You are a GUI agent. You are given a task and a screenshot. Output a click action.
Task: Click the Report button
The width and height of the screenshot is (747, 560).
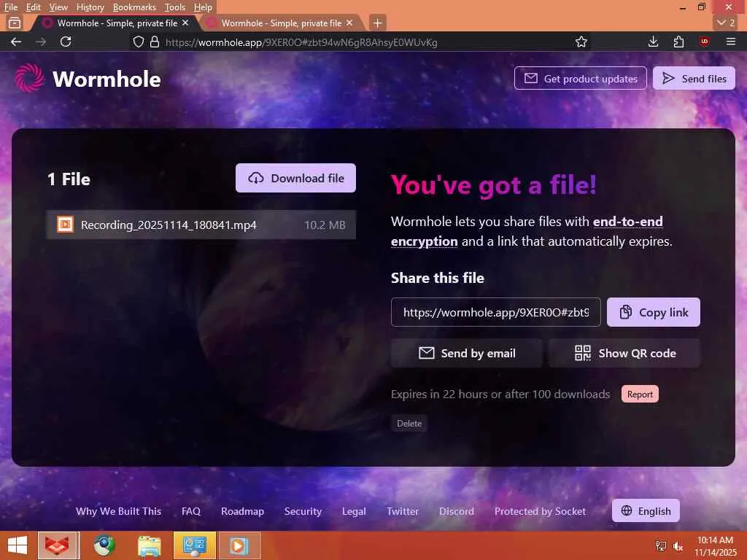[x=640, y=394]
